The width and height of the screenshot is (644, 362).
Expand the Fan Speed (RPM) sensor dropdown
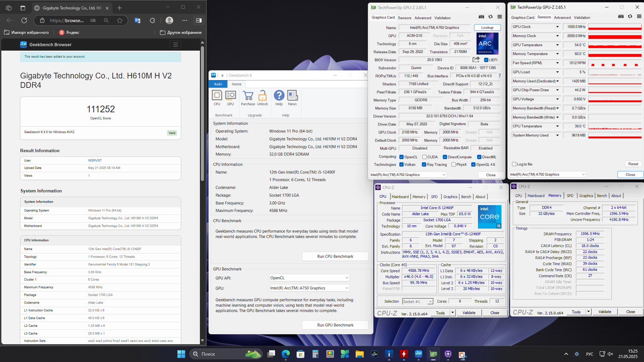click(x=557, y=63)
